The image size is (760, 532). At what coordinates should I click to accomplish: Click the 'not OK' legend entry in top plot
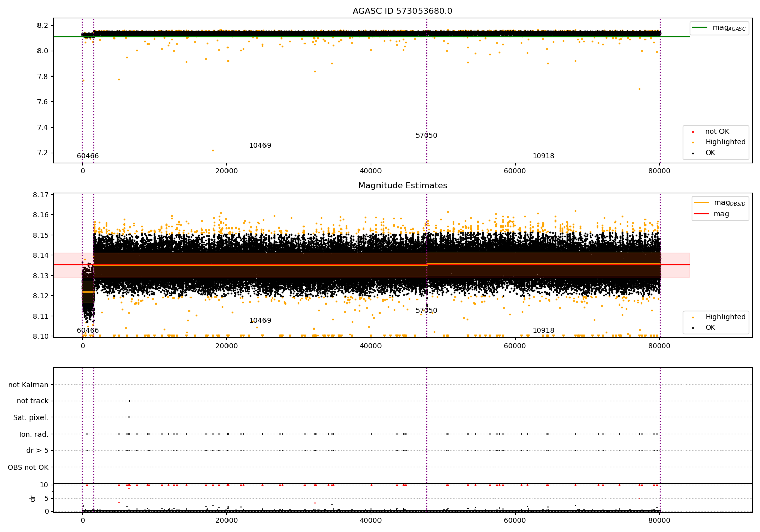[x=717, y=132]
